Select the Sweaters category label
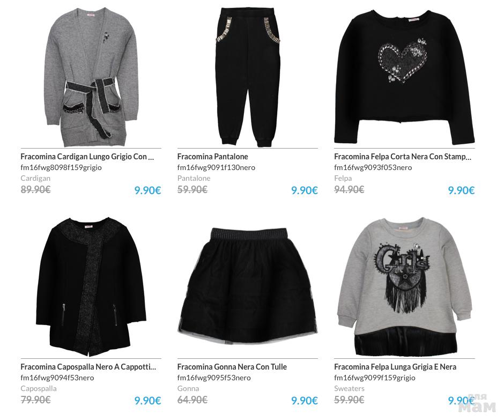The image size is (504, 420). (349, 388)
